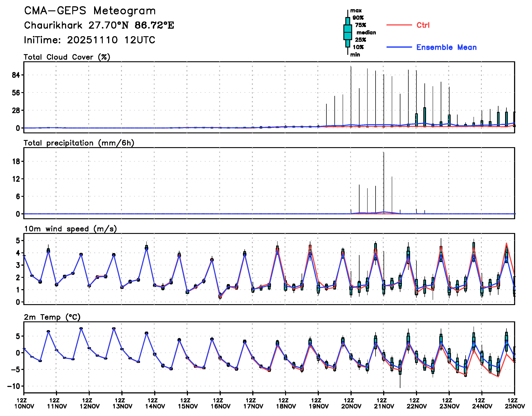Image resolution: width=532 pixels, height=416 pixels.
Task: Click the IniTime 20251110 12UTC label
Action: coord(89,40)
